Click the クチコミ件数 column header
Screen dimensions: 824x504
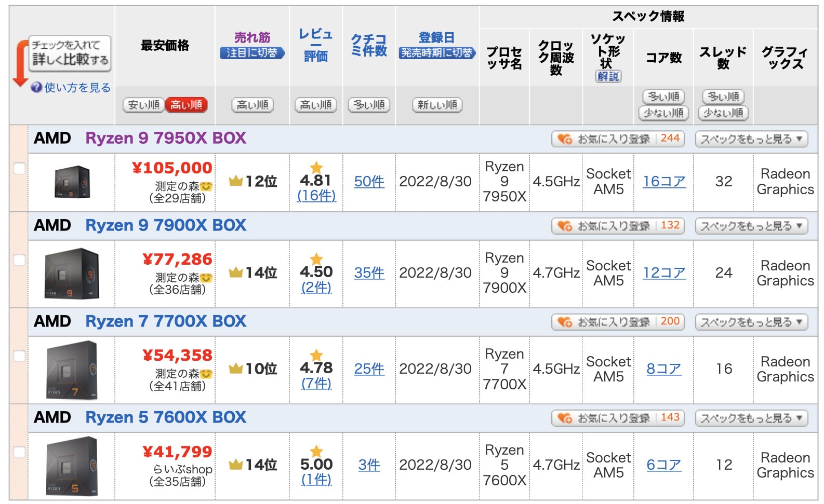(x=369, y=45)
